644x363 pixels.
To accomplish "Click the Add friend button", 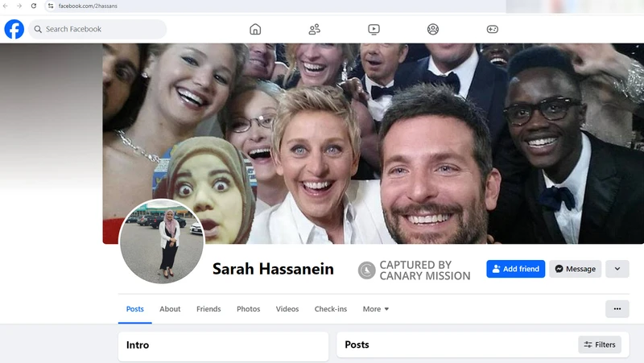I will [x=515, y=269].
